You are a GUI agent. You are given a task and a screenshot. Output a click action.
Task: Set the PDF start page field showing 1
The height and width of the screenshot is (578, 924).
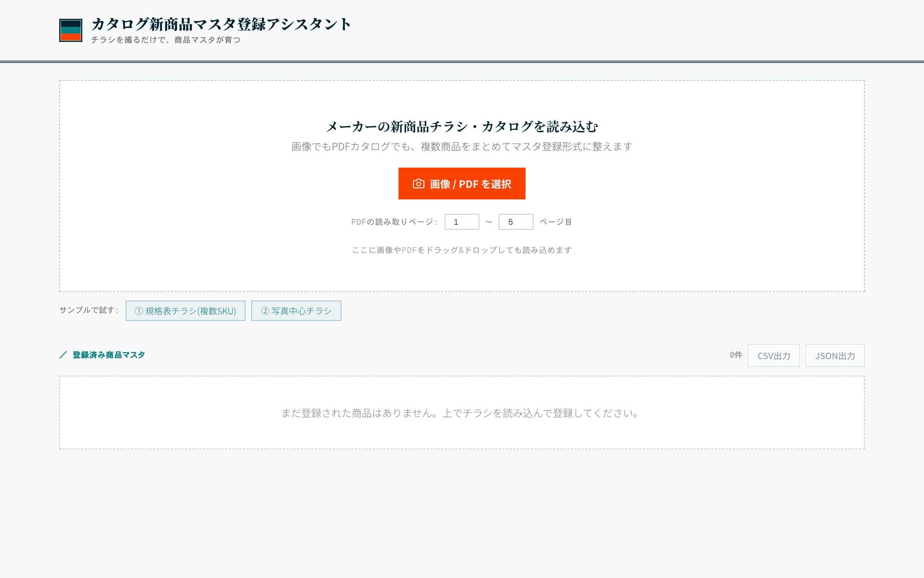pyautogui.click(x=462, y=222)
